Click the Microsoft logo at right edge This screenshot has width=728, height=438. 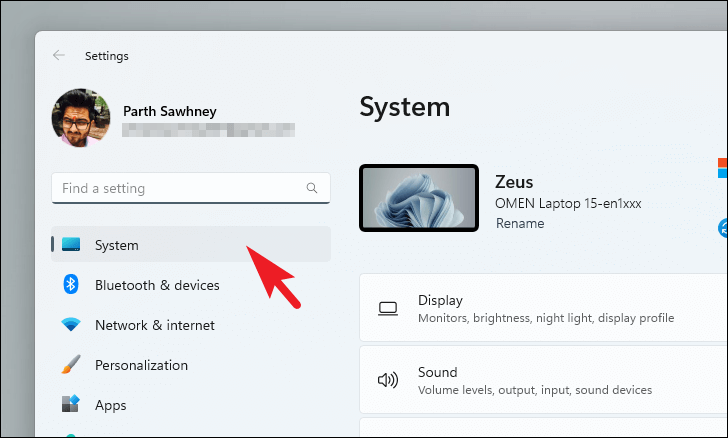point(723,168)
